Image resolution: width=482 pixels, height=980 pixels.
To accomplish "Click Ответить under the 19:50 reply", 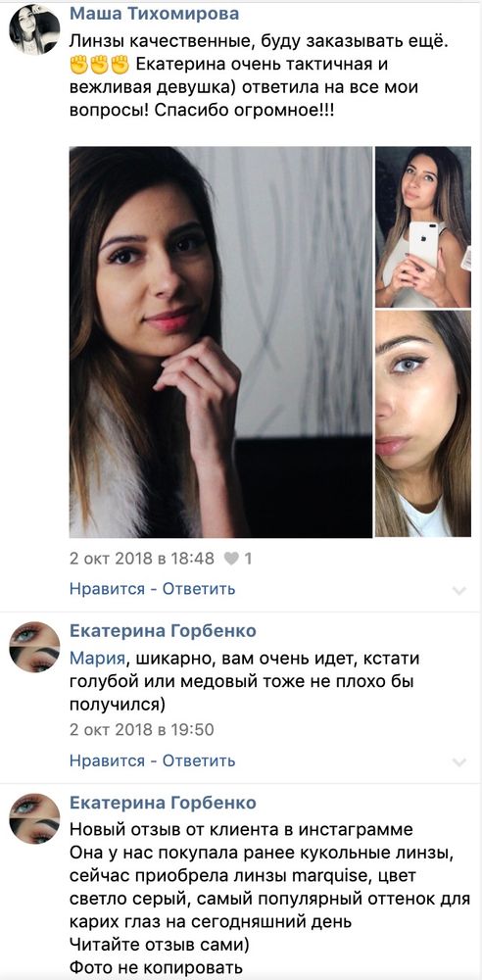I will tap(199, 760).
